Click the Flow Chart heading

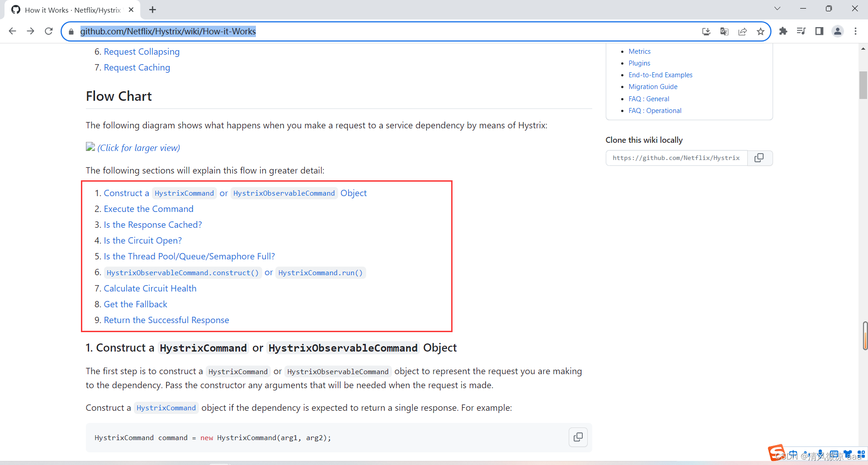click(119, 96)
